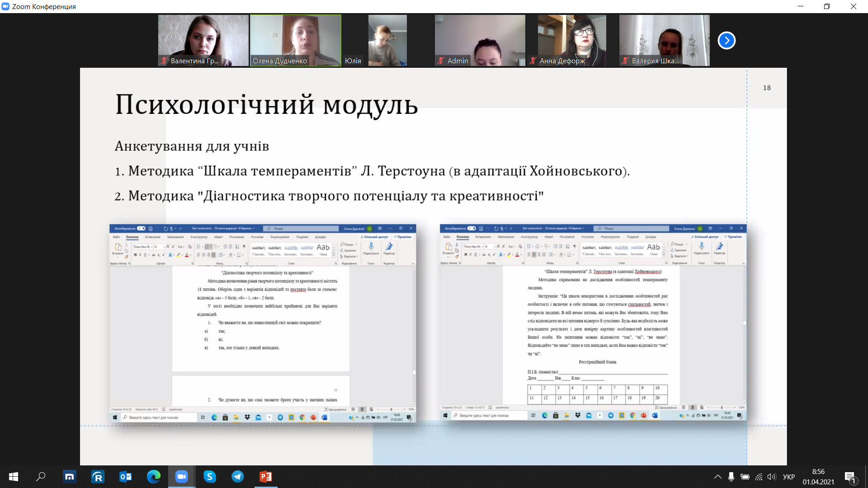Click the microphone icon in system tray
Viewport: 868px width, 488px height.
[x=731, y=477]
